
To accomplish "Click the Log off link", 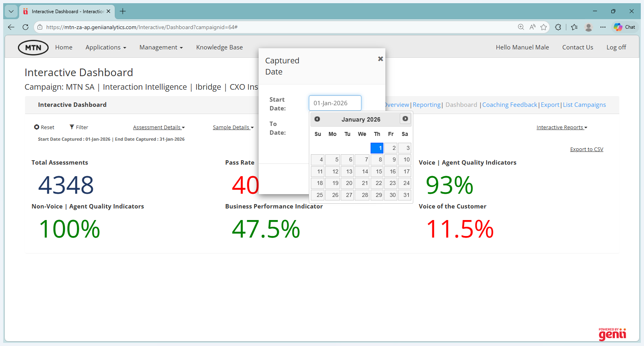I will [616, 47].
